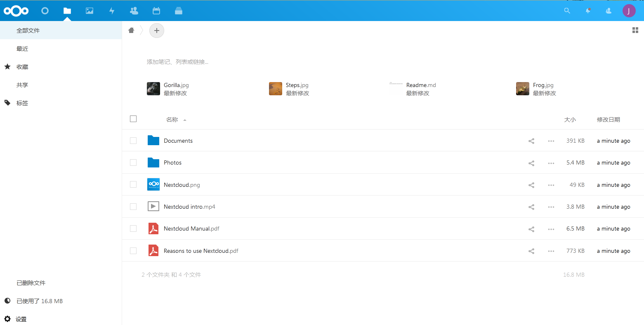Tick the select-all files checkbox
The image size is (644, 325).
(133, 119)
